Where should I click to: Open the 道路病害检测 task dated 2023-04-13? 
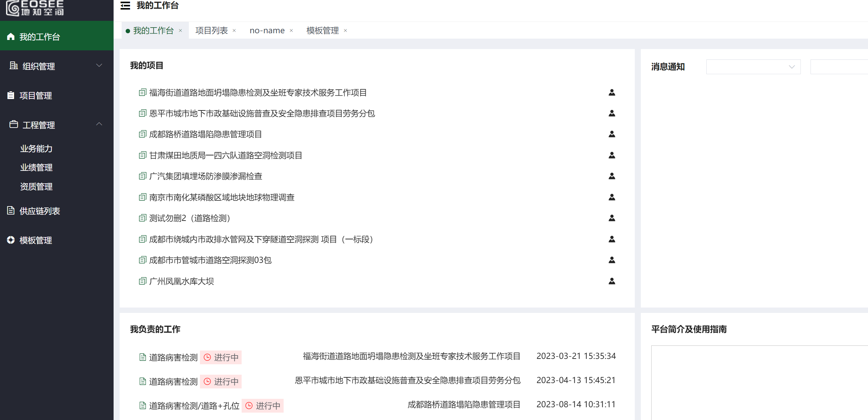173,382
